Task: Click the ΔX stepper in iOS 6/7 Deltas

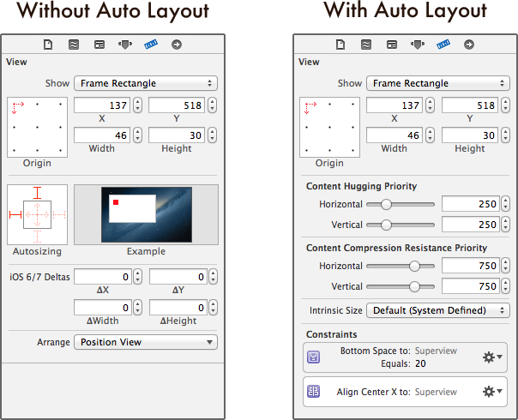Action: pos(137,277)
